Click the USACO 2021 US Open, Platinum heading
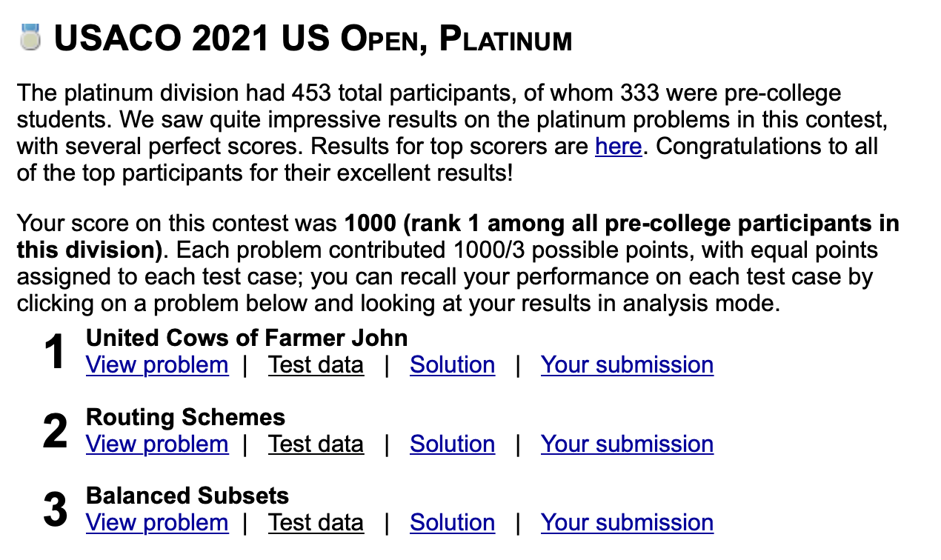 tap(313, 39)
